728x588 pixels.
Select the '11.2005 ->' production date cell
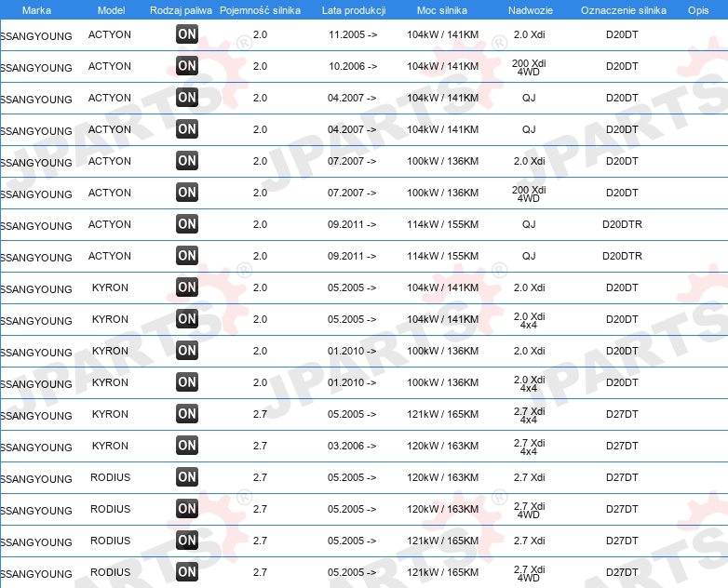tap(353, 34)
